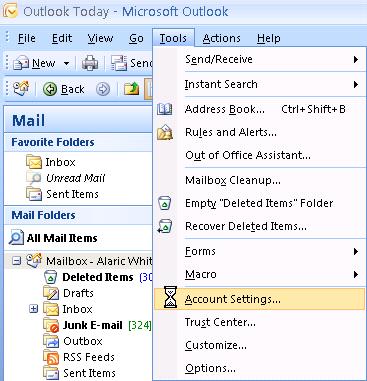Open Sent Items under Mail Folders
This screenshot has height=381, width=367.
tap(89, 373)
